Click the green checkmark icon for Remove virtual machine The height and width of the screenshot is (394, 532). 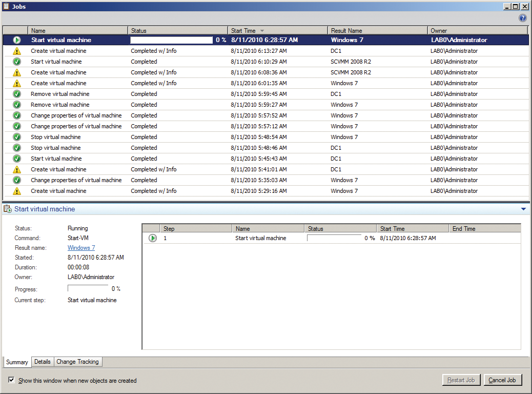tap(17, 94)
